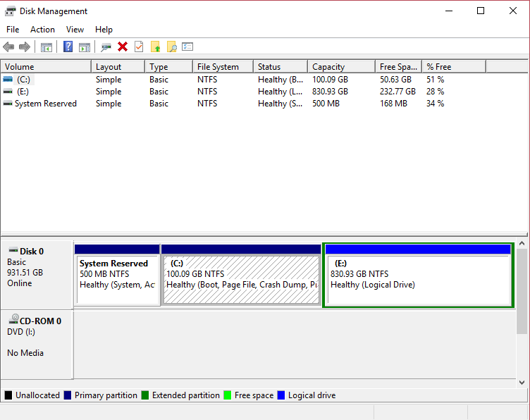Image resolution: width=530 pixels, height=420 pixels.
Task: Select the (E:) volume row name
Action: pos(23,92)
